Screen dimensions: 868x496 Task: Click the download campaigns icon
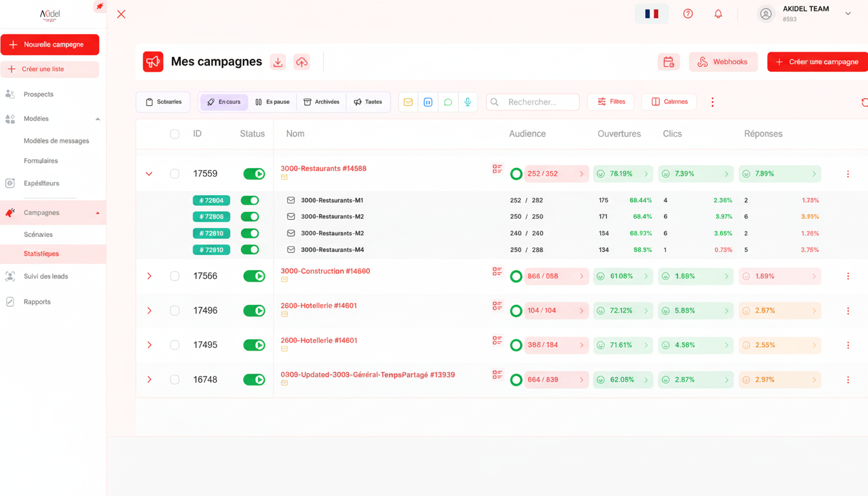coord(278,62)
